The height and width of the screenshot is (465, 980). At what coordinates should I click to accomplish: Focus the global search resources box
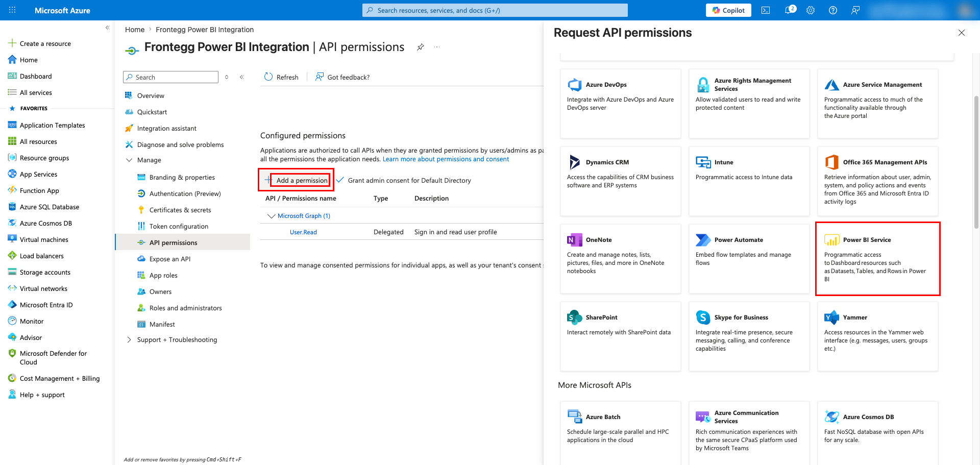(x=495, y=10)
